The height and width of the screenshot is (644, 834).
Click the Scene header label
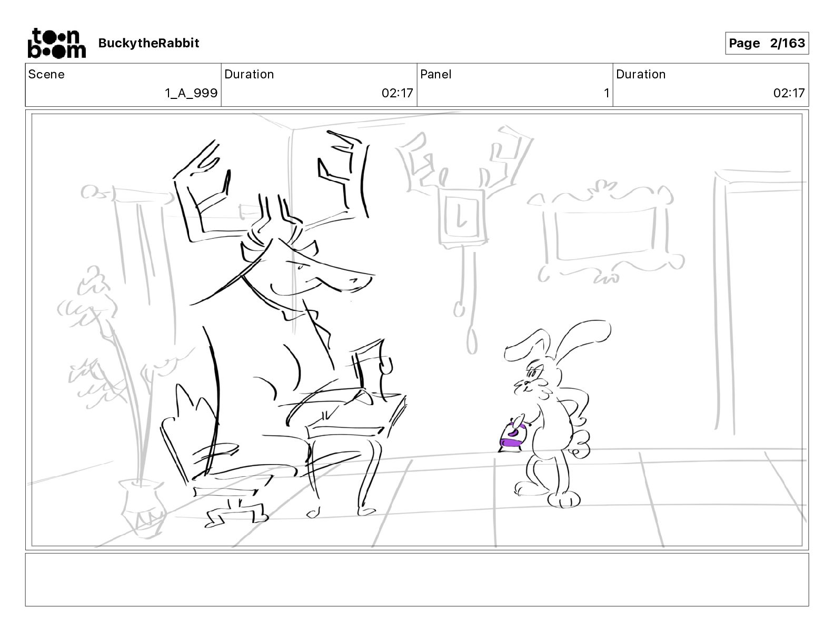click(x=46, y=74)
